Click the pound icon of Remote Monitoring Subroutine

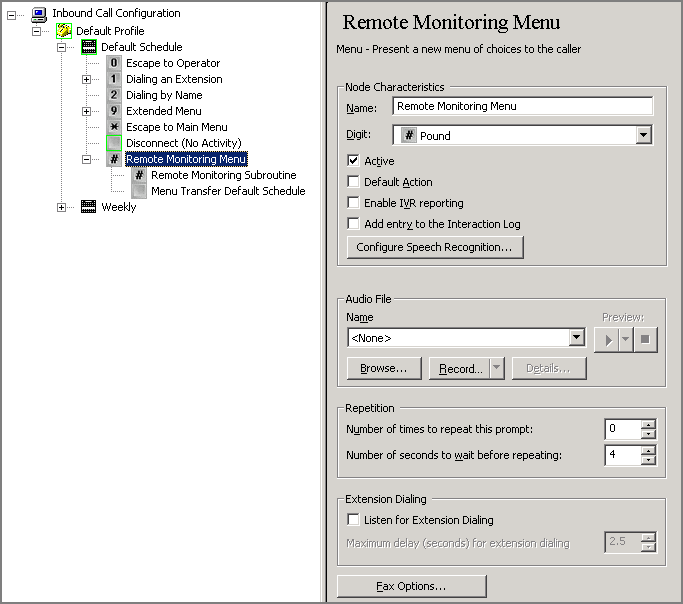point(139,175)
